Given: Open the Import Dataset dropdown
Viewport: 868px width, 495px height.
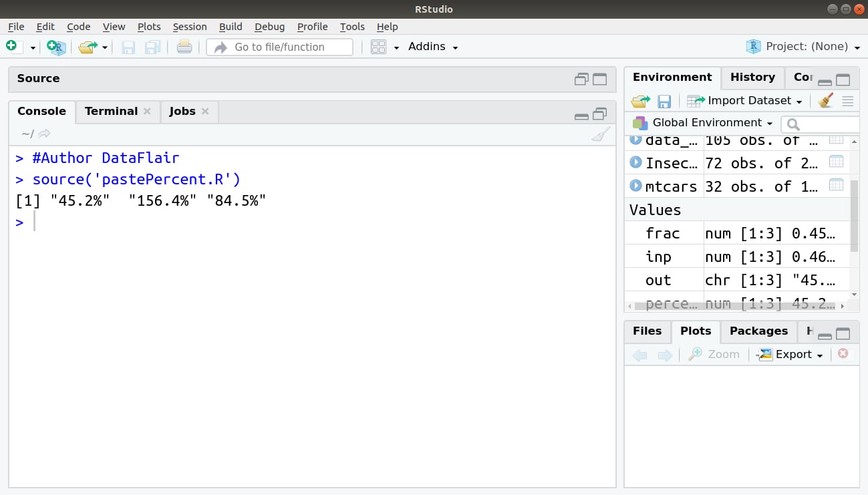Looking at the screenshot, I should pos(744,101).
